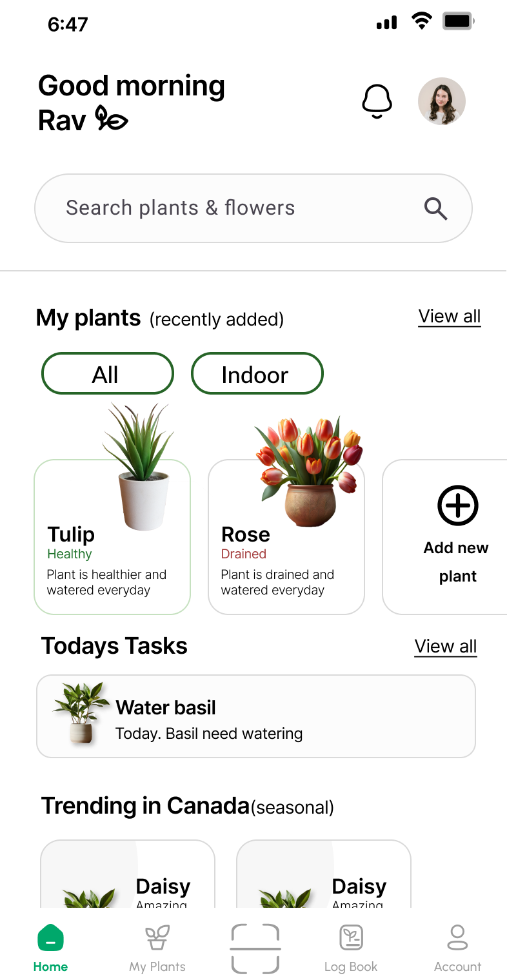This screenshot has width=507, height=980.
Task: Filter plants by Indoor chip
Action: point(257,374)
